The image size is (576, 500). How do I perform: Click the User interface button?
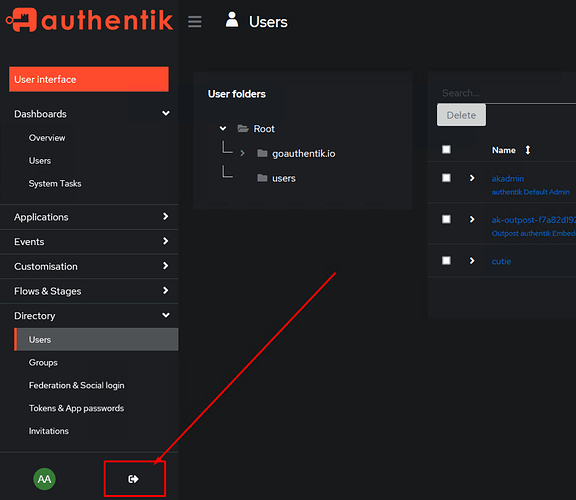pos(89,79)
